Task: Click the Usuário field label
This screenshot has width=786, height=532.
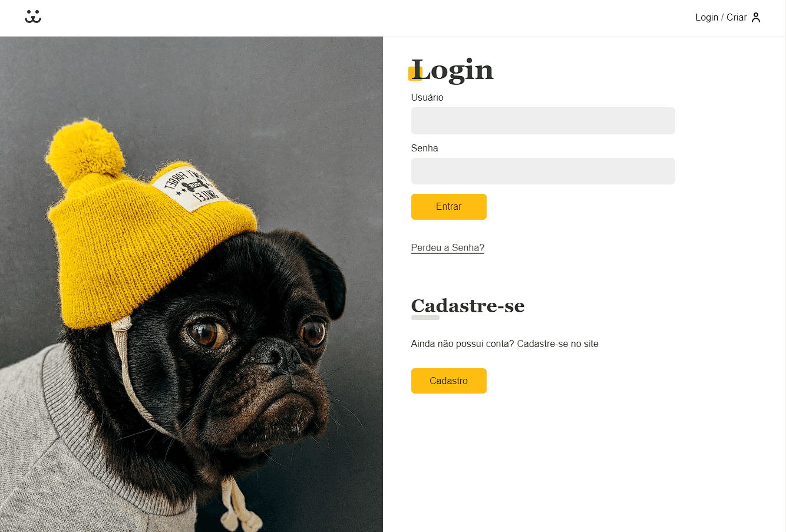Action: [x=427, y=97]
